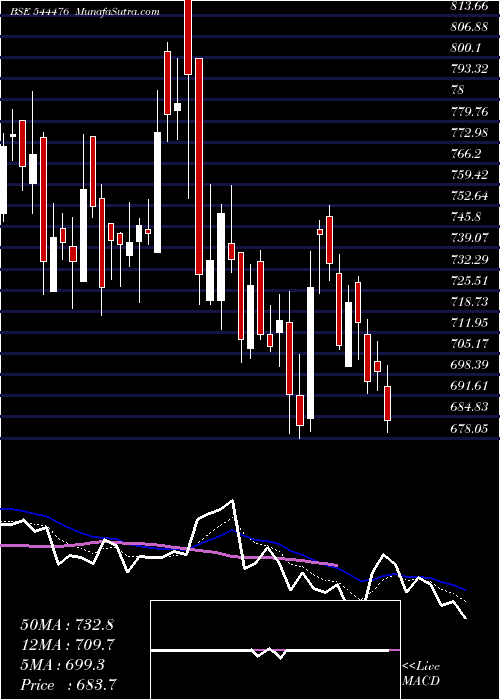Select the BSE 544476 symbol label
Viewport: 500px width, 700px height.
click(40, 12)
